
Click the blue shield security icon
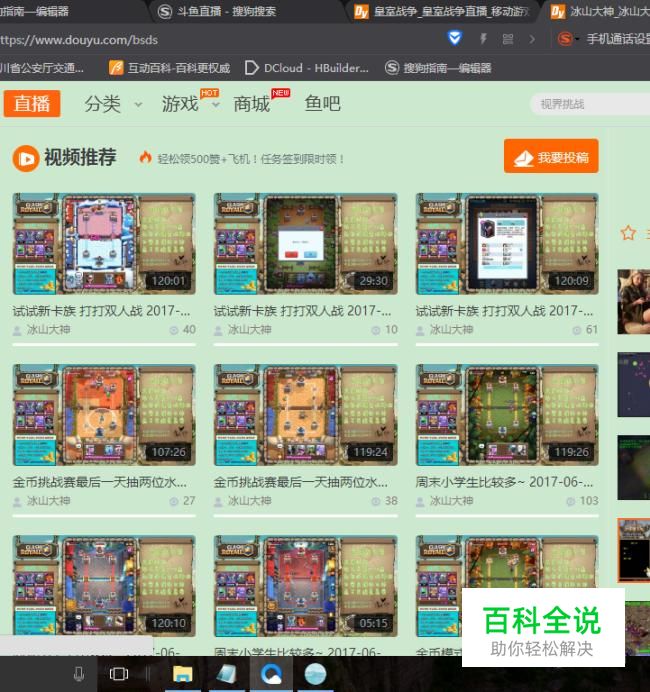click(455, 38)
